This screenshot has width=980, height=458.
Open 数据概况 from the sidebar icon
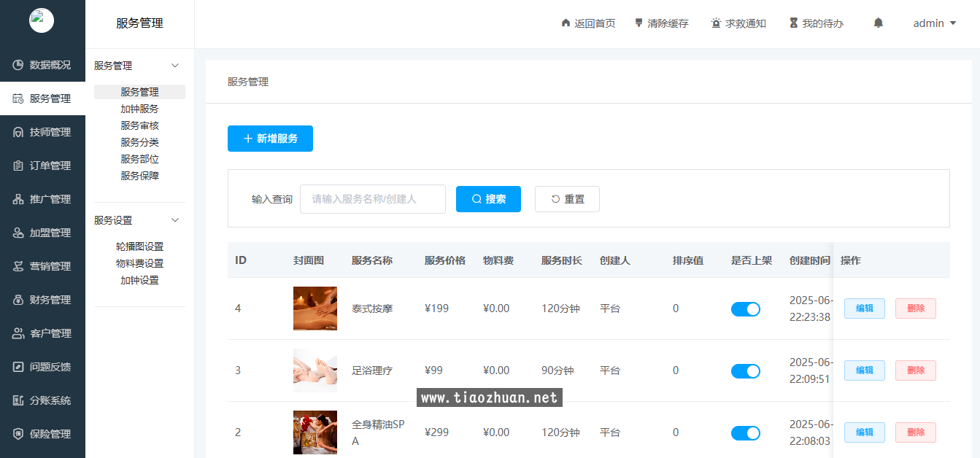pos(18,65)
